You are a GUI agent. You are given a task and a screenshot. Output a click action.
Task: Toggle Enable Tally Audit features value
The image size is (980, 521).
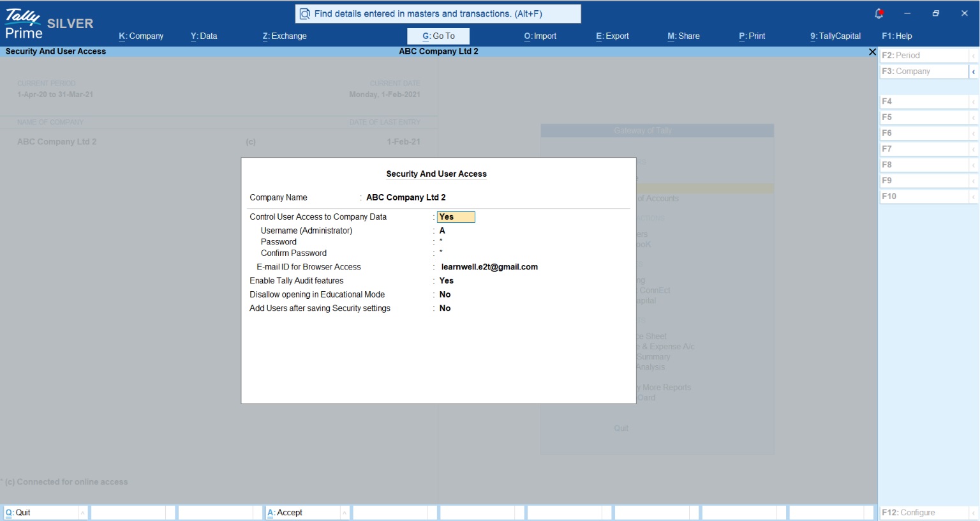click(x=447, y=281)
